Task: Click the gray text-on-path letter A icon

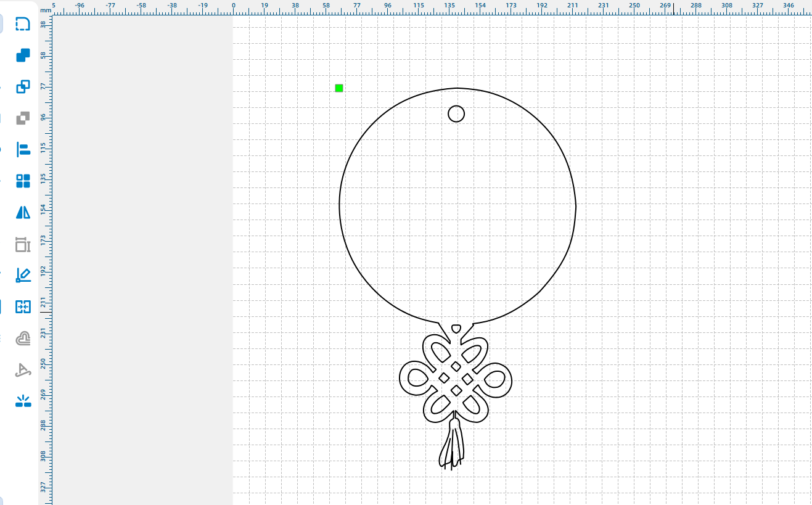Action: [x=23, y=370]
